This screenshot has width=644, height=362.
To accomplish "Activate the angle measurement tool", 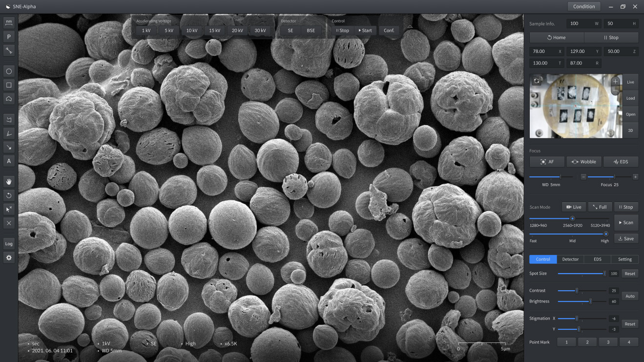I will (9, 133).
